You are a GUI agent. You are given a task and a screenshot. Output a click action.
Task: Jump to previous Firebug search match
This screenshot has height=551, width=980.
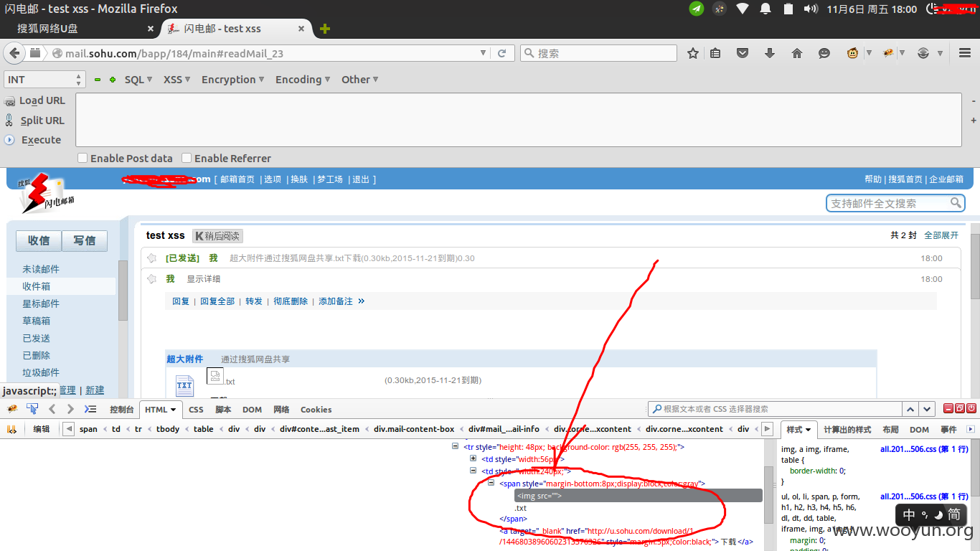pyautogui.click(x=910, y=409)
